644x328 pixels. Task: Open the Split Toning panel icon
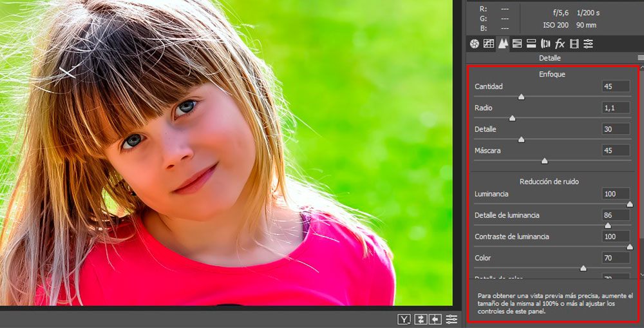[x=531, y=44]
